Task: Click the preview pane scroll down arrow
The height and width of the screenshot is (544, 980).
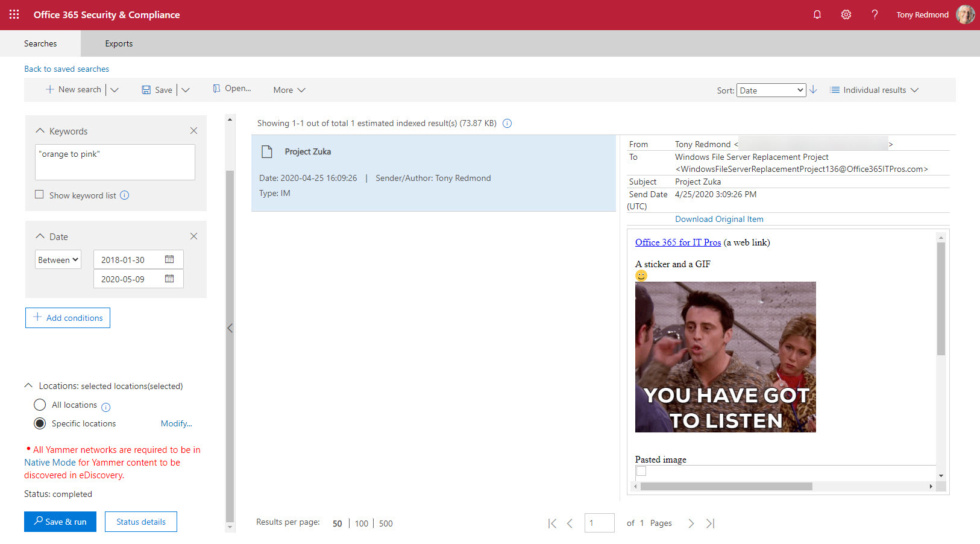Action: click(x=941, y=476)
